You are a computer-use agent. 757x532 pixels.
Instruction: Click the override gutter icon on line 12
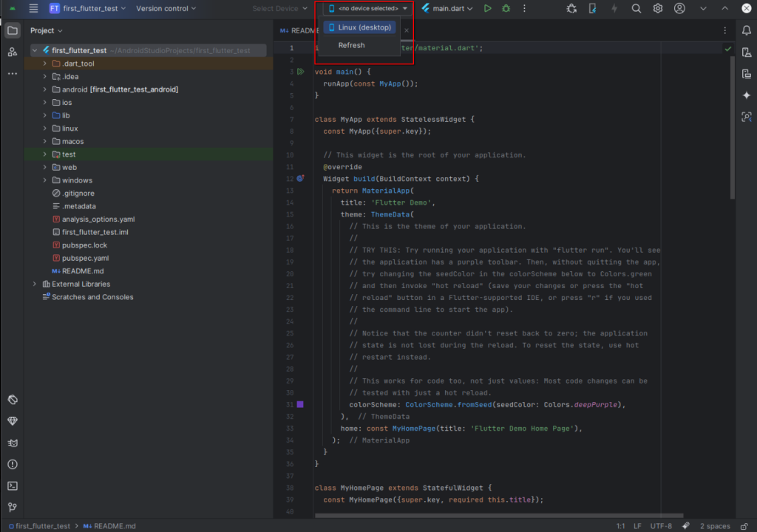pyautogui.click(x=300, y=179)
